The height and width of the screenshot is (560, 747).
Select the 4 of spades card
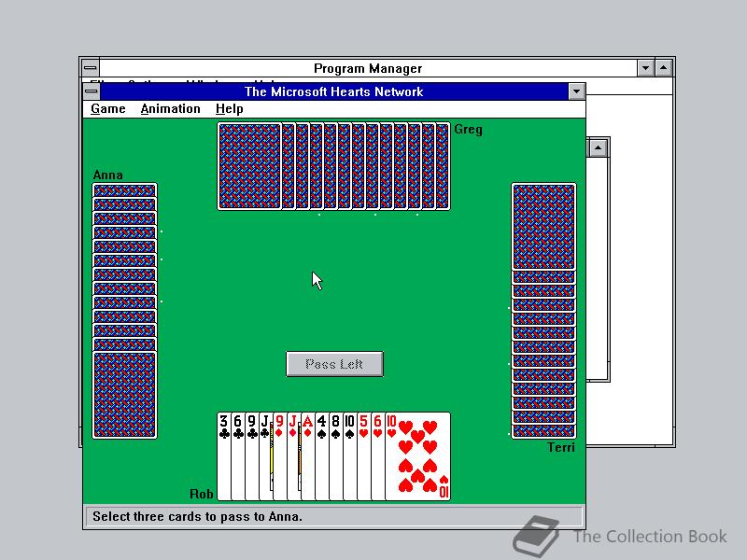(x=321, y=456)
